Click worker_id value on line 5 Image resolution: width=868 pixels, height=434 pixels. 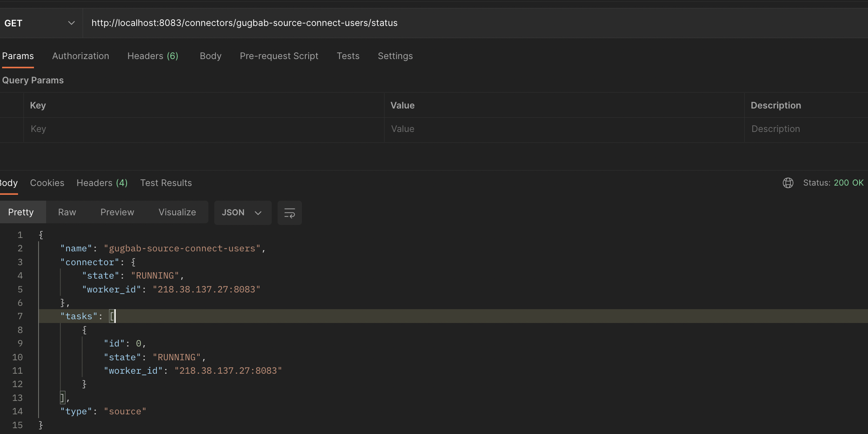[206, 289]
